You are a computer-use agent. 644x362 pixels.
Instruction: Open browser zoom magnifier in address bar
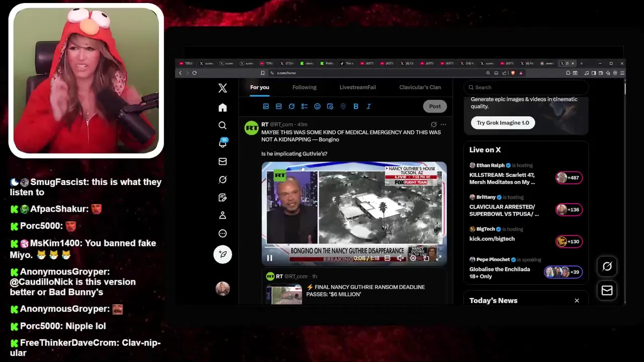488,73
